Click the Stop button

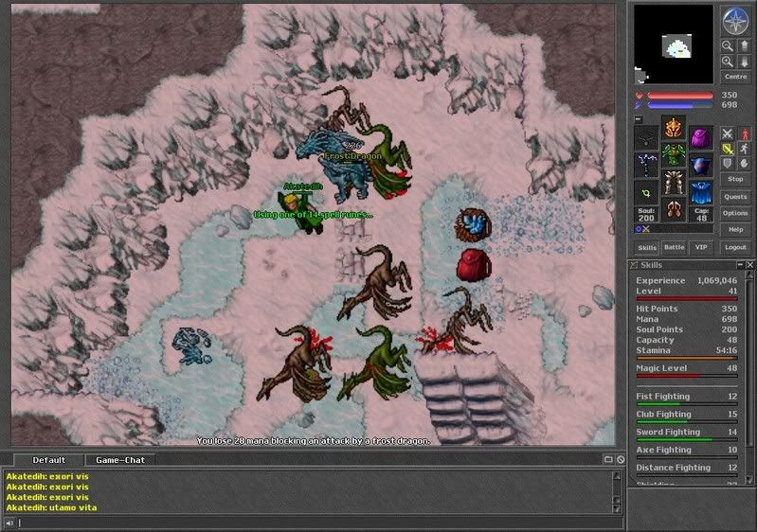coord(736,179)
